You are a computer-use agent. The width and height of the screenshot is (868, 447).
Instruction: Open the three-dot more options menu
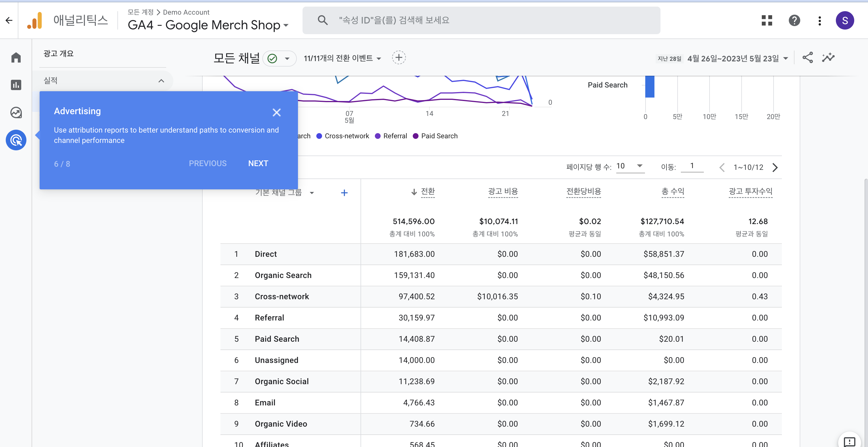click(x=819, y=21)
